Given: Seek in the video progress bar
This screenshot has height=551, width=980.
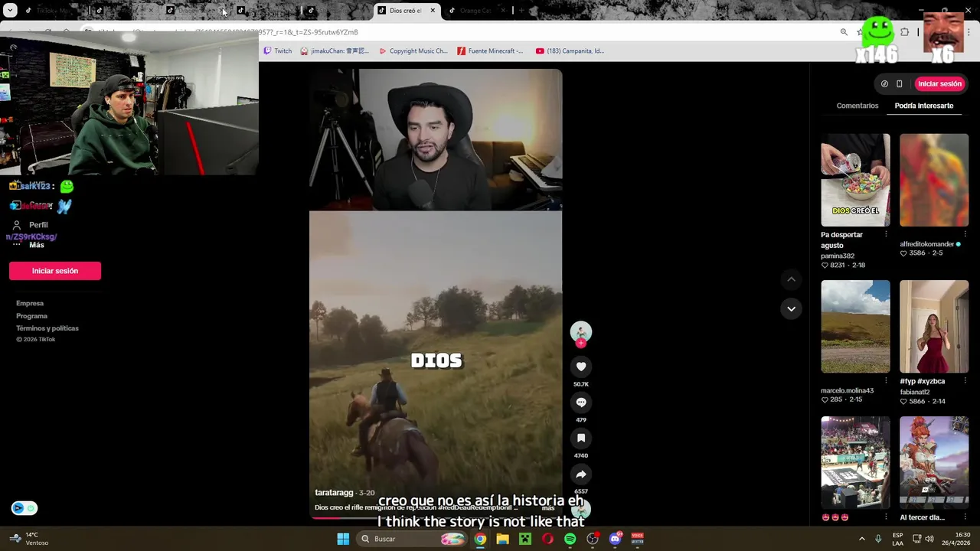Looking at the screenshot, I should [436, 518].
